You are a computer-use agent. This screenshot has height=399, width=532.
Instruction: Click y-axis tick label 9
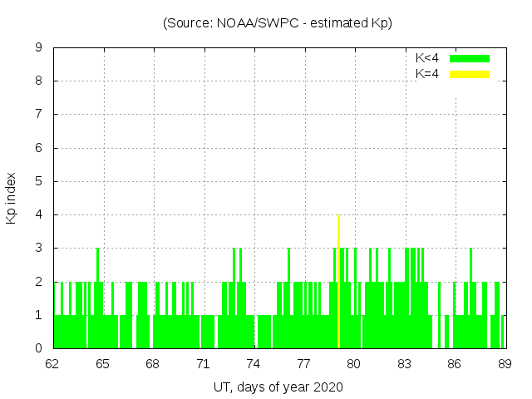click(38, 48)
